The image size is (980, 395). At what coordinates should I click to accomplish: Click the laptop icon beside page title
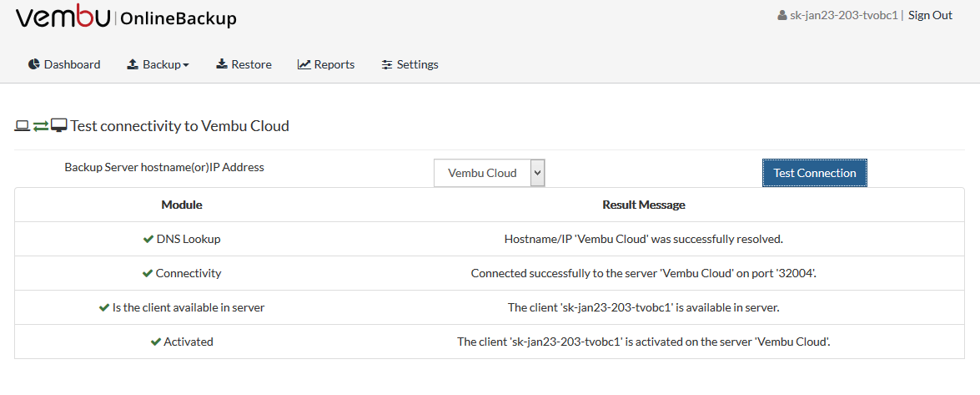22,126
